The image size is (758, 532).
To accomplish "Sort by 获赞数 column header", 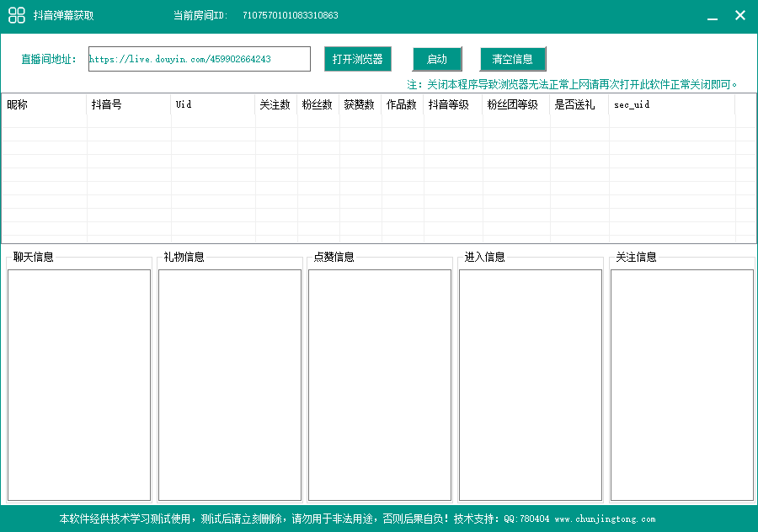I will (360, 104).
